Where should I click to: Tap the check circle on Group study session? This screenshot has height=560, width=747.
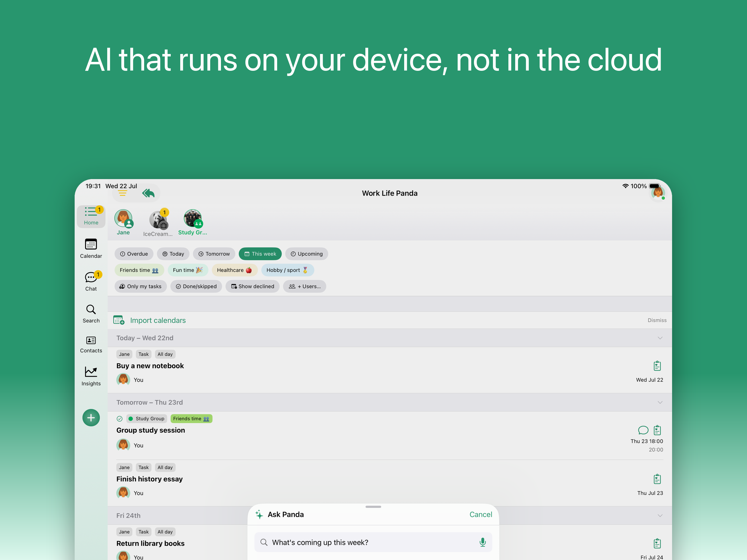(x=119, y=419)
